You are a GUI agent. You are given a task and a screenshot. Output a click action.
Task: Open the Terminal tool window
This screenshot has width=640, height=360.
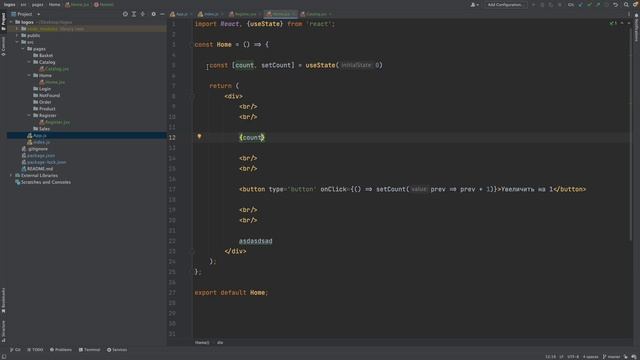(89, 350)
